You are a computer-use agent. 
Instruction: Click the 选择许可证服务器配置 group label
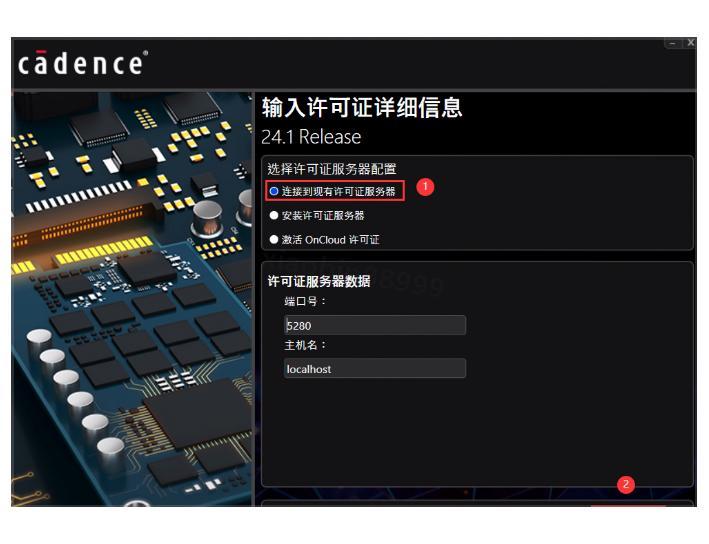pyautogui.click(x=331, y=169)
